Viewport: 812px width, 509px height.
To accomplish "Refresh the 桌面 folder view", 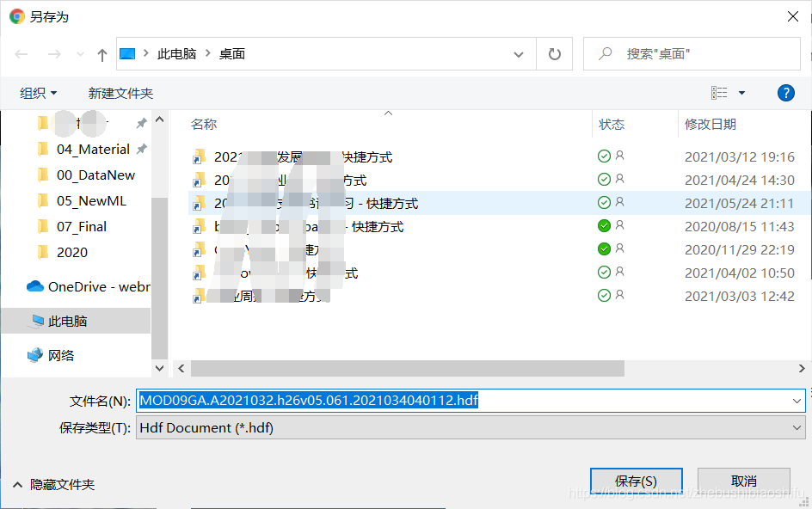I will click(x=555, y=54).
